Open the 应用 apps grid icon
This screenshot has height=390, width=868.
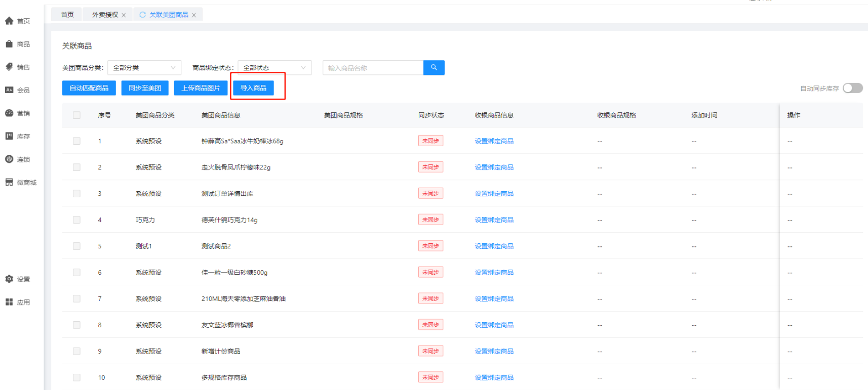(x=9, y=302)
